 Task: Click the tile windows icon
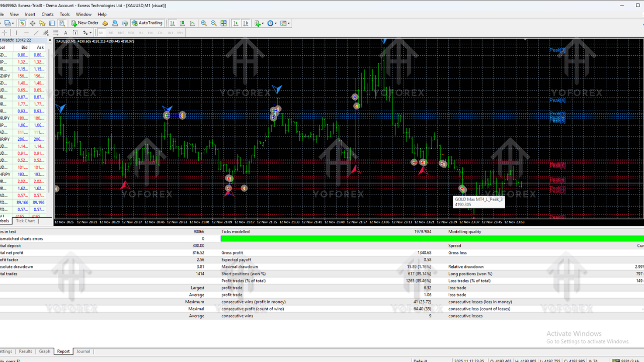[x=224, y=23]
